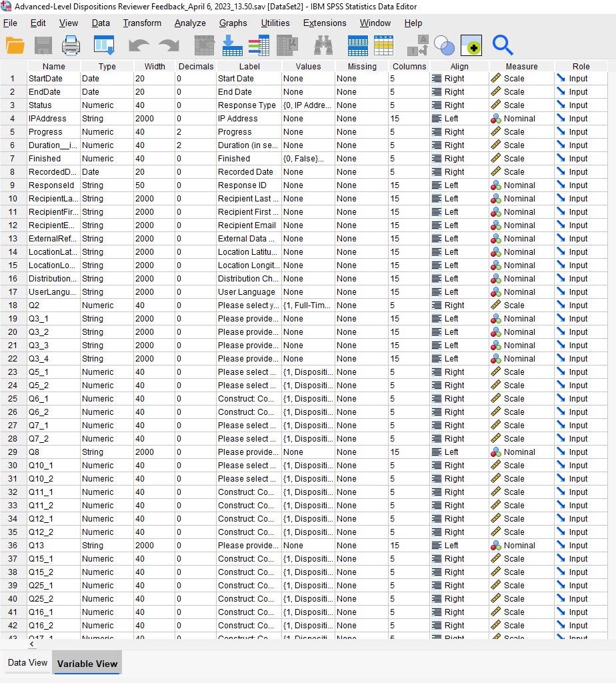
Task: Open the Edit menu
Action: click(38, 23)
